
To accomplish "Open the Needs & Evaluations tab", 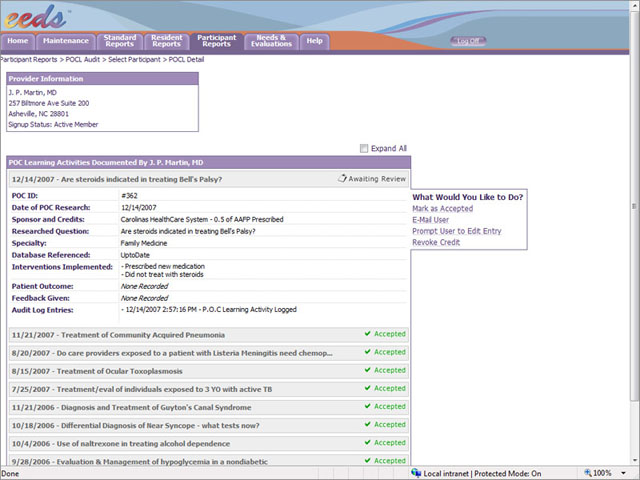I will click(x=271, y=41).
